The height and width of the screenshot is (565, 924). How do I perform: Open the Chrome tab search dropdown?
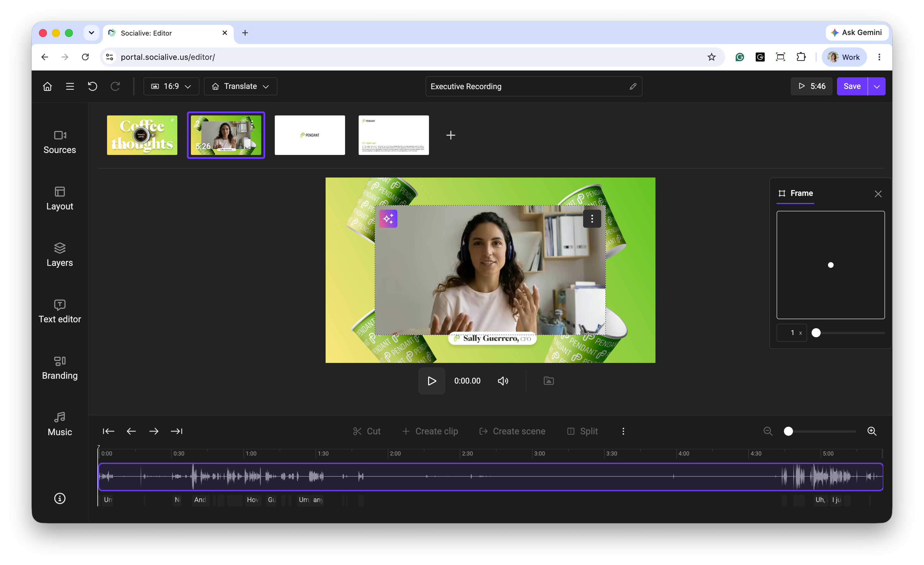91,33
